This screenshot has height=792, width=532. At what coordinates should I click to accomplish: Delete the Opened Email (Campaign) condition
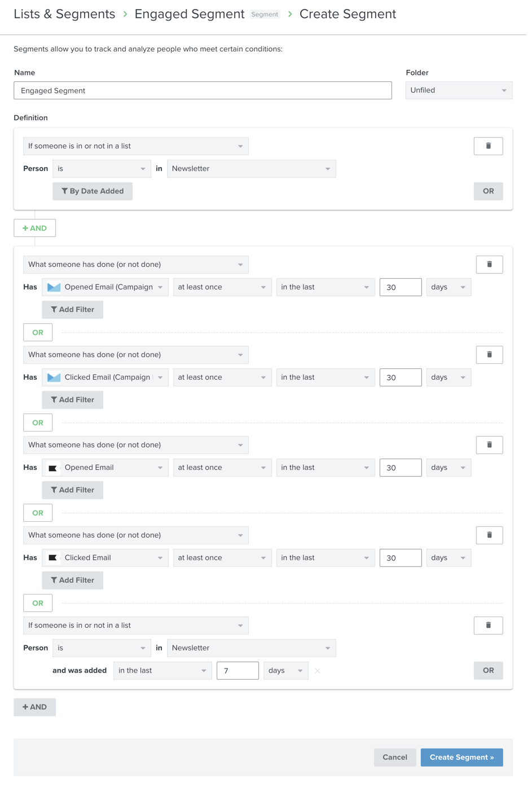click(x=489, y=264)
